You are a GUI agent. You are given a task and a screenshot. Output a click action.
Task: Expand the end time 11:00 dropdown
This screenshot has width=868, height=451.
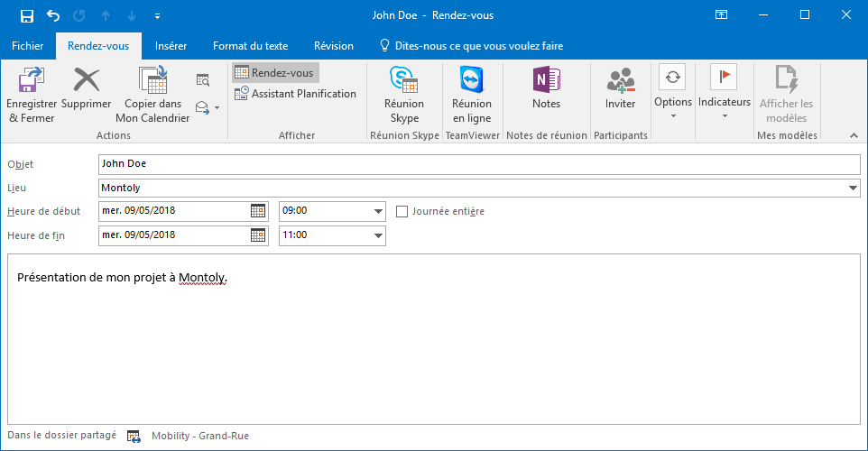click(x=378, y=235)
